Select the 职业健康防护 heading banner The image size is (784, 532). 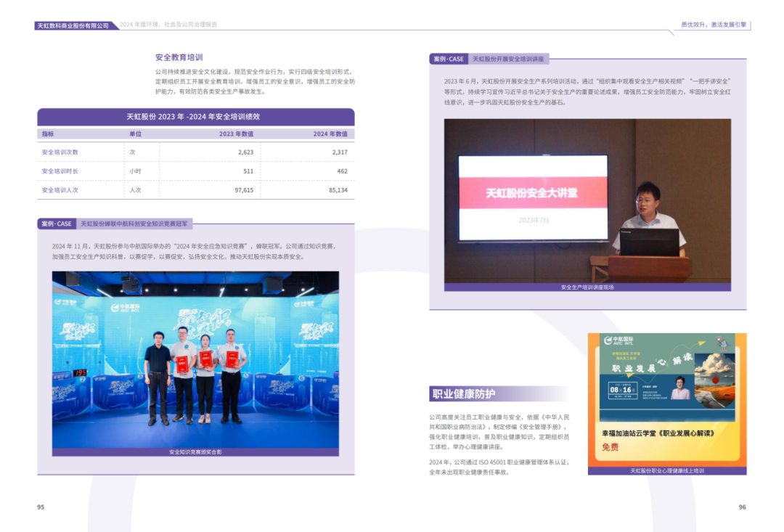coord(464,394)
